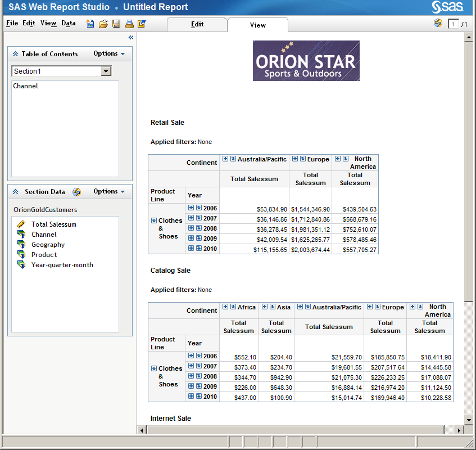The width and height of the screenshot is (476, 450).
Task: Click the refresh icon beside the page number
Action: tap(438, 23)
